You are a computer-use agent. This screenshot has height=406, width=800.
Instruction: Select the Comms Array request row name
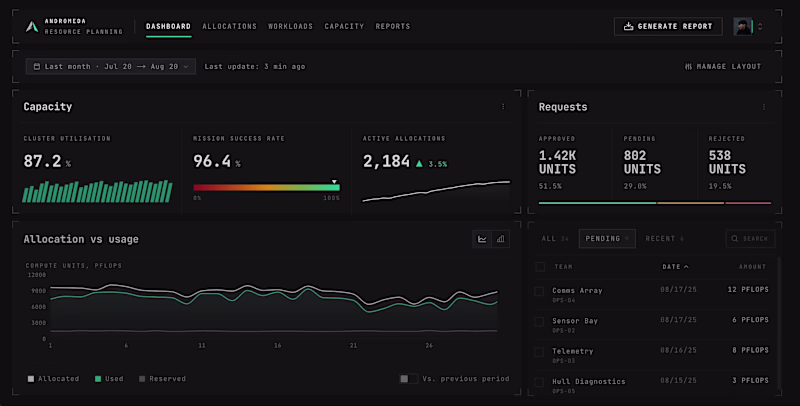click(577, 291)
